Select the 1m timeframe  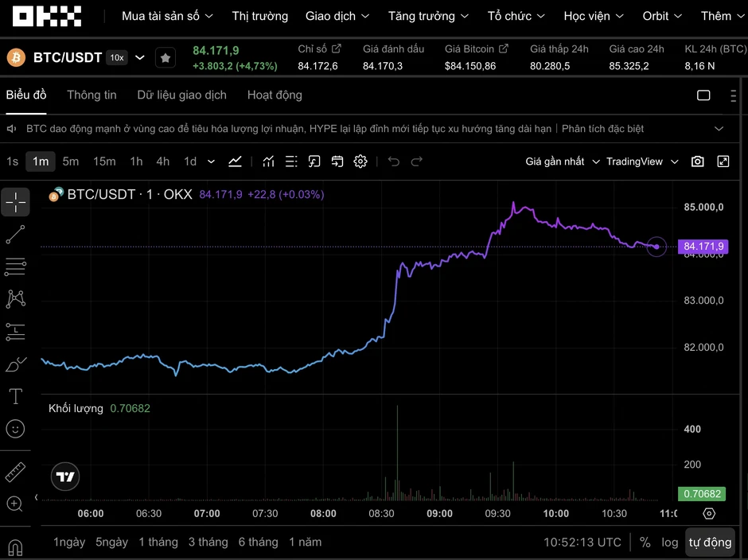click(x=41, y=161)
